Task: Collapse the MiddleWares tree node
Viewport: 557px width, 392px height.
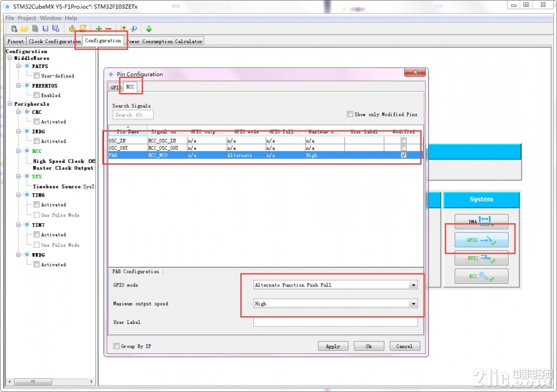Action: pos(10,58)
